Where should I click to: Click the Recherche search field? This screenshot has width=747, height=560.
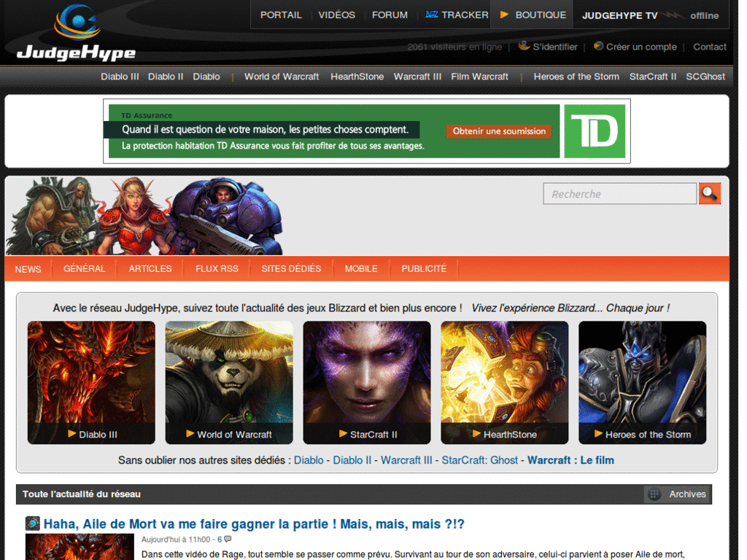tap(620, 194)
